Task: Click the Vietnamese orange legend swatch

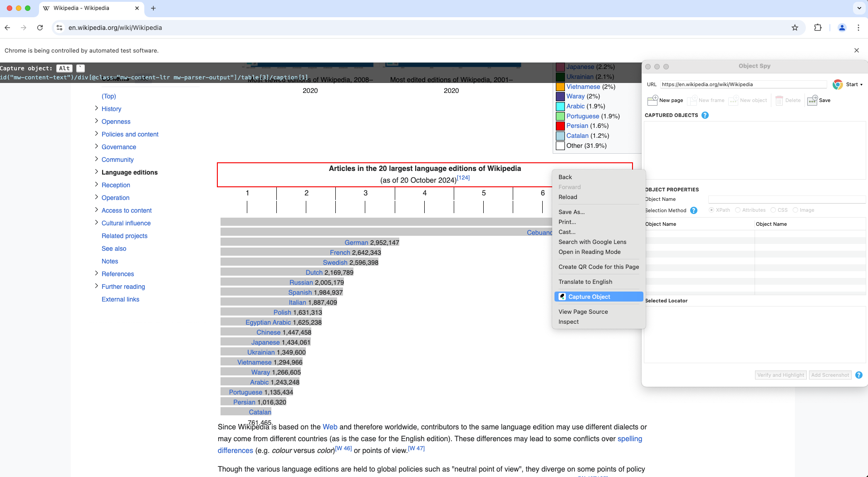Action: [560, 87]
